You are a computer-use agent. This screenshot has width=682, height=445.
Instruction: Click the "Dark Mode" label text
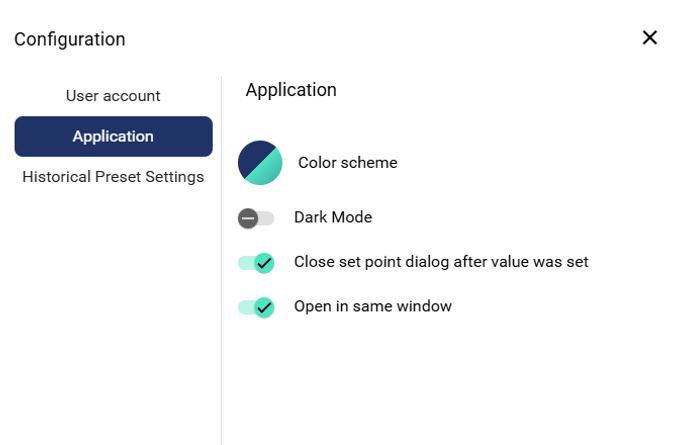332,217
